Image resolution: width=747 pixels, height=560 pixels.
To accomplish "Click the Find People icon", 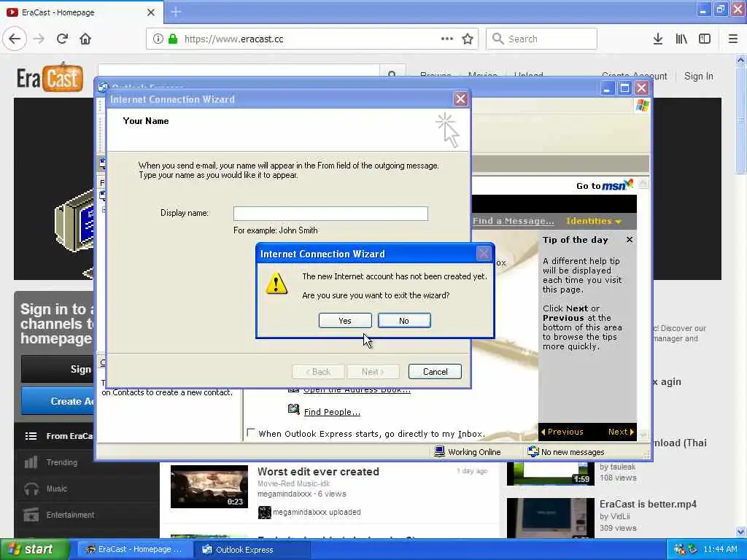I will 294,410.
